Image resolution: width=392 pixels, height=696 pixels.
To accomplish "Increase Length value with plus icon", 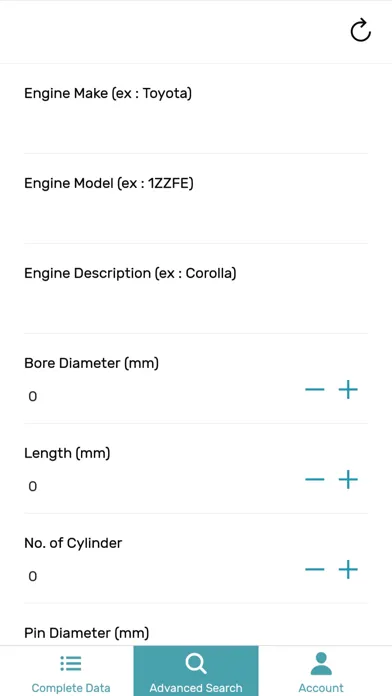I will point(348,479).
